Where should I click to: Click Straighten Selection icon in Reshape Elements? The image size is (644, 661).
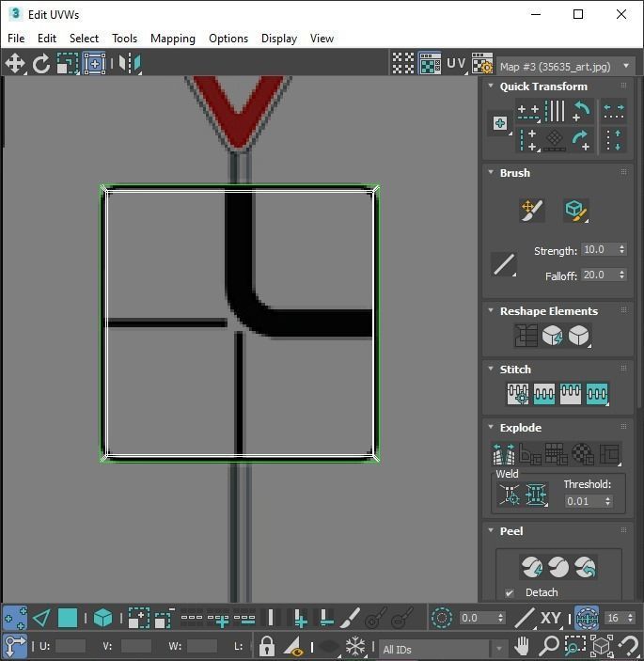pyautogui.click(x=526, y=336)
